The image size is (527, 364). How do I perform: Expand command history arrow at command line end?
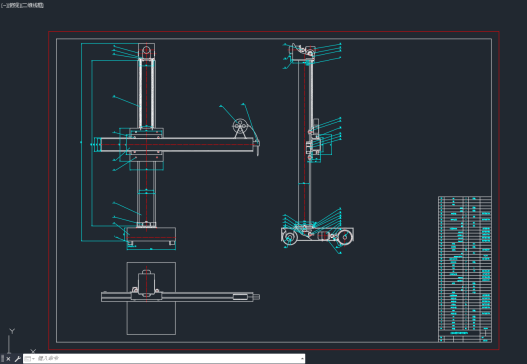click(302, 359)
